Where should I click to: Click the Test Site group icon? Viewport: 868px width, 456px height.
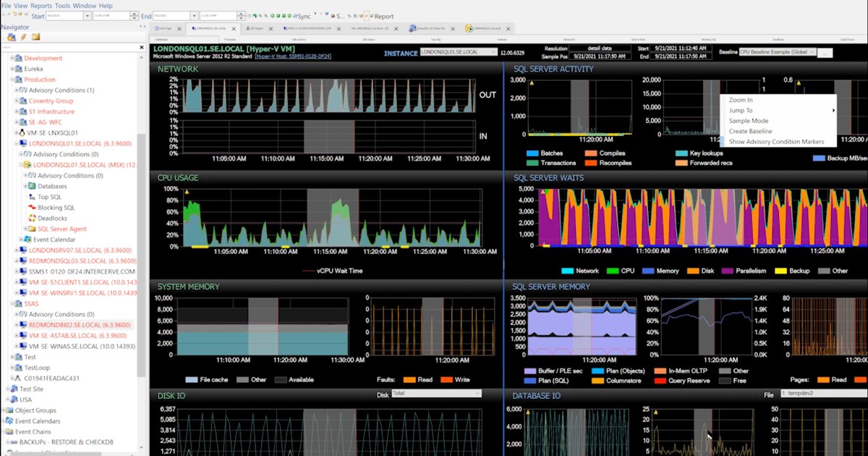tap(14, 389)
